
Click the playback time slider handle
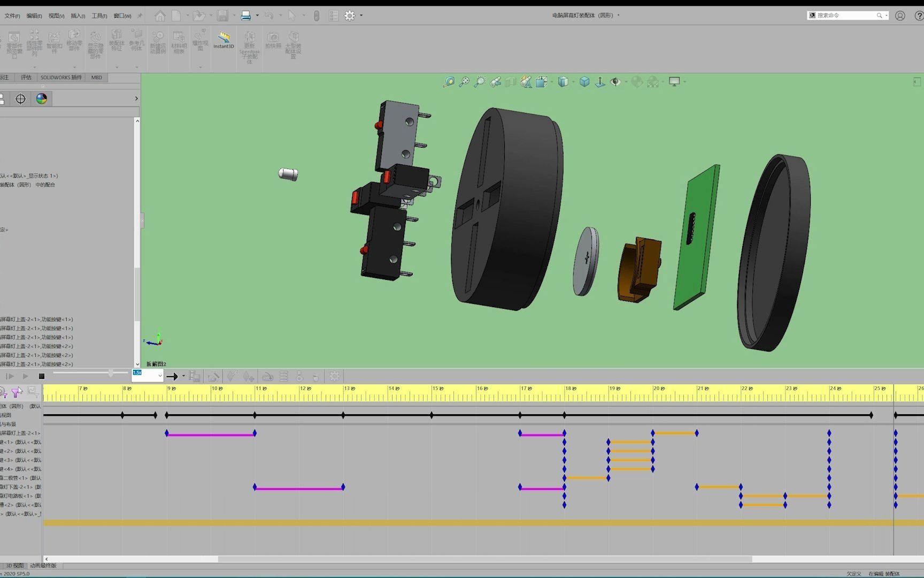[111, 372]
